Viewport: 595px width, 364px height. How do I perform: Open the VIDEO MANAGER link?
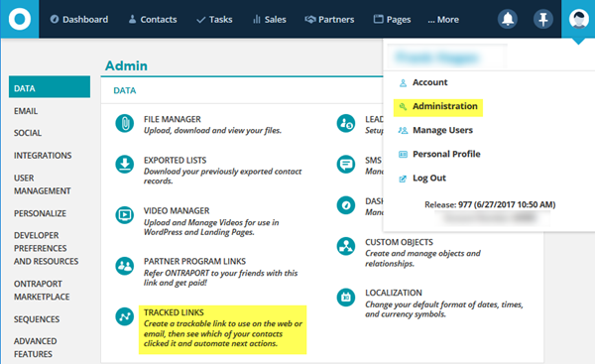[177, 211]
